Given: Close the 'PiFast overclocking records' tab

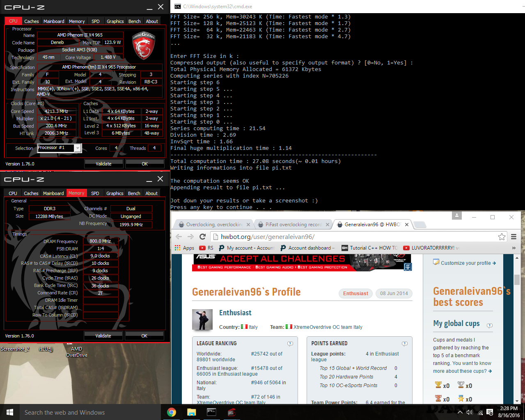Looking at the screenshot, I should click(327, 225).
